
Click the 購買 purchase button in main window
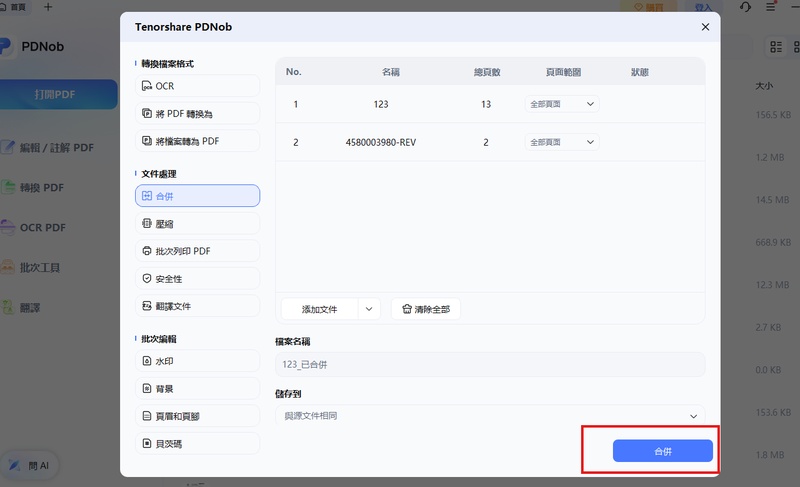click(x=649, y=7)
